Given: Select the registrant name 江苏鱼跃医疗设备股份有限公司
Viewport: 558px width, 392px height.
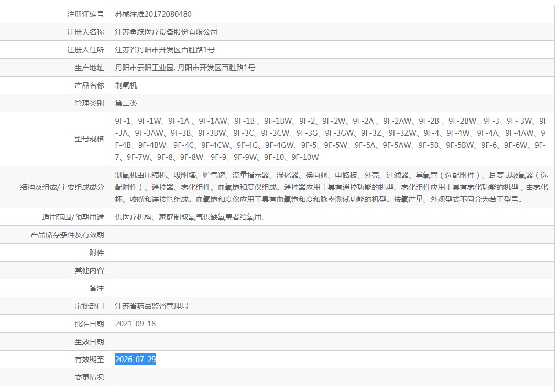Looking at the screenshot, I should pyautogui.click(x=166, y=32).
